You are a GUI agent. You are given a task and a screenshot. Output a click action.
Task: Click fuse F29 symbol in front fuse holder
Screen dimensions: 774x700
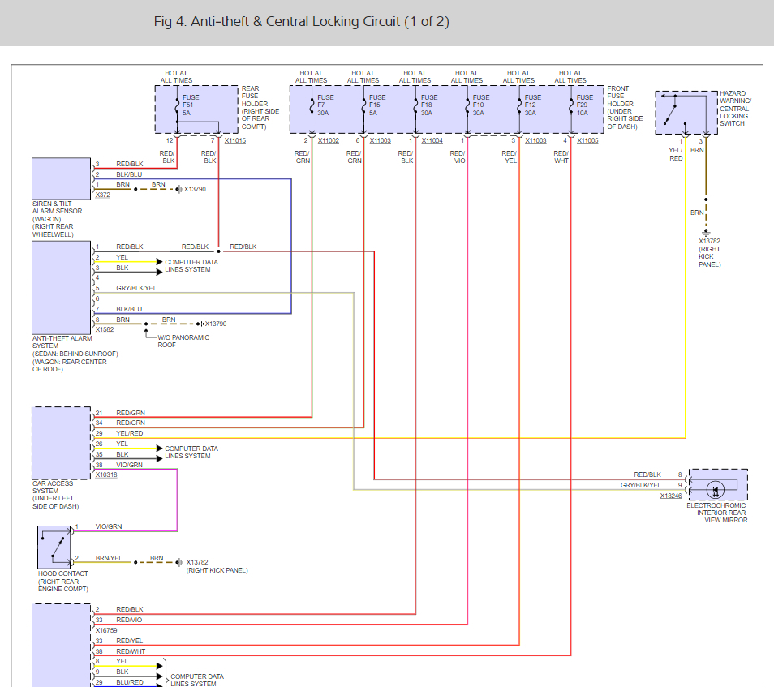click(x=571, y=105)
